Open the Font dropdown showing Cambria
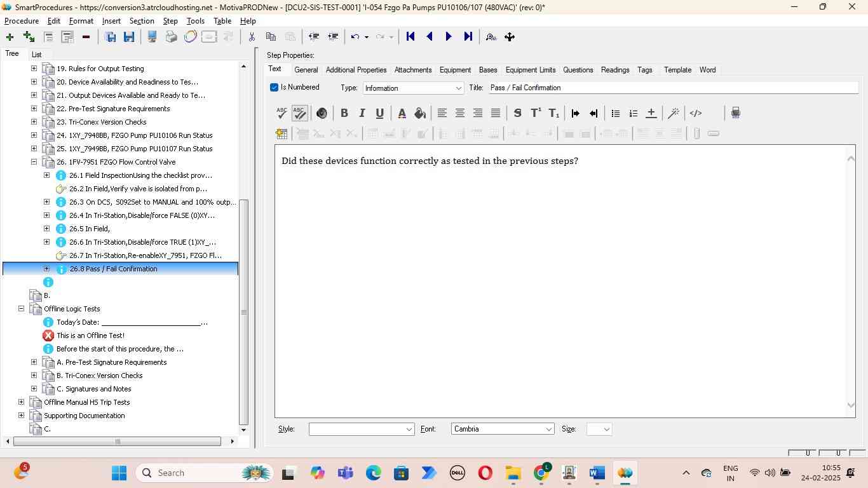The height and width of the screenshot is (488, 868). tap(502, 430)
